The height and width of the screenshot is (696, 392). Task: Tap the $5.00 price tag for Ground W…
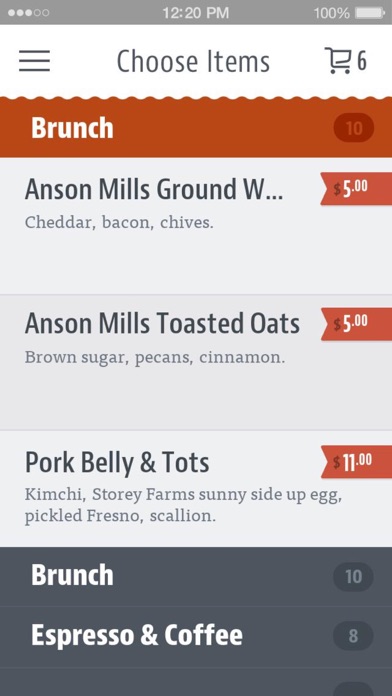point(356,189)
